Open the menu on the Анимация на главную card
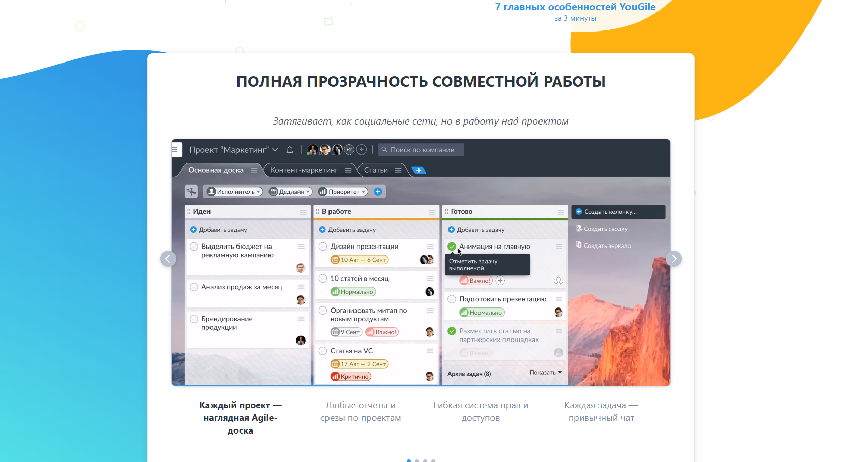 (x=559, y=247)
